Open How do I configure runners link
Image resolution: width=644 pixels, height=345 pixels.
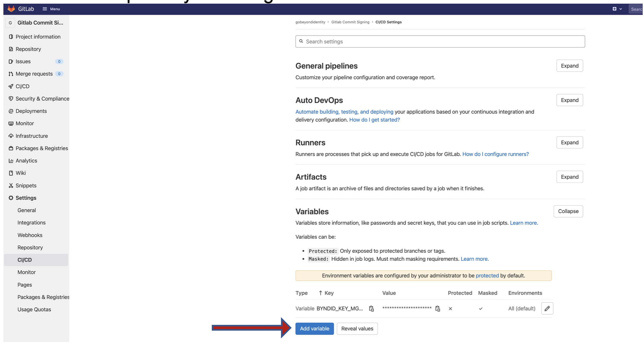495,154
